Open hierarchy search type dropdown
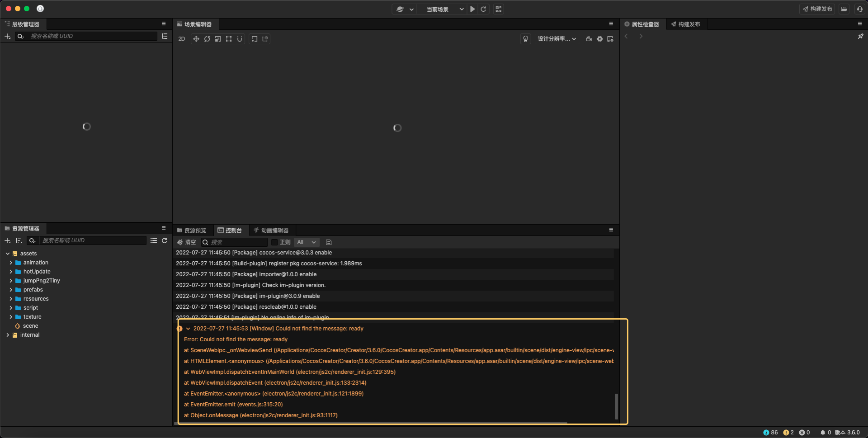Image resolution: width=868 pixels, height=438 pixels. (x=20, y=36)
